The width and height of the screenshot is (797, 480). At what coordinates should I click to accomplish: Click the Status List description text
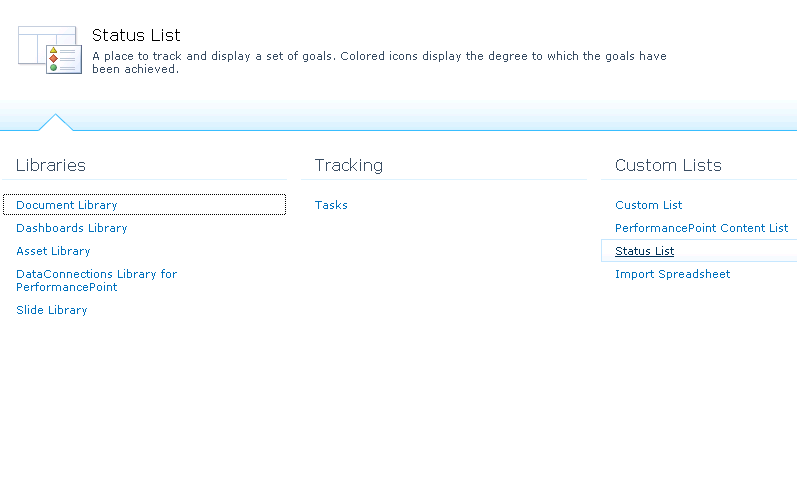(x=379, y=63)
